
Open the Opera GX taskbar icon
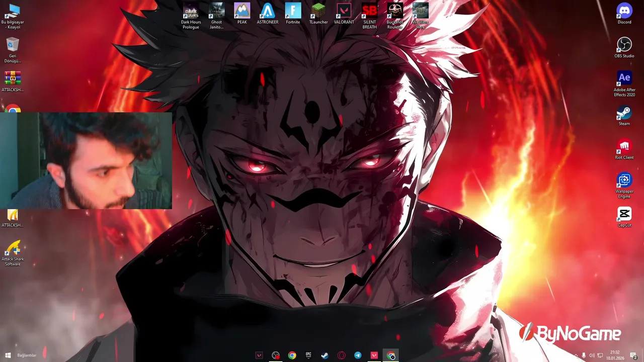pos(342,355)
